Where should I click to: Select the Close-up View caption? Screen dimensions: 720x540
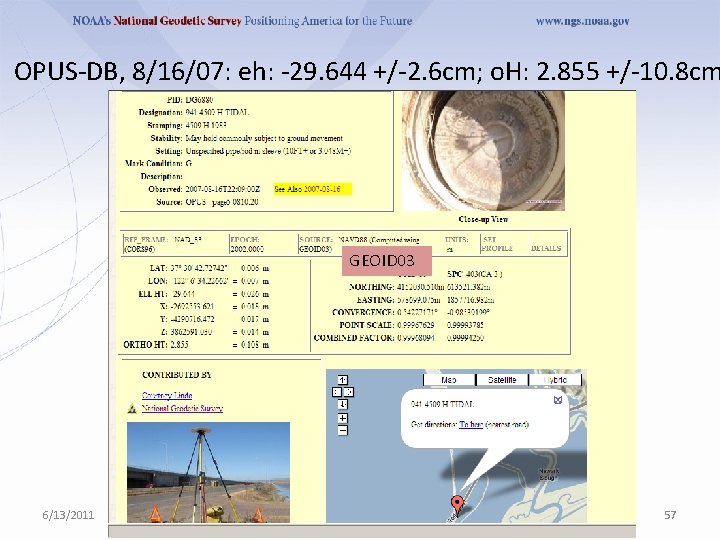[483, 219]
